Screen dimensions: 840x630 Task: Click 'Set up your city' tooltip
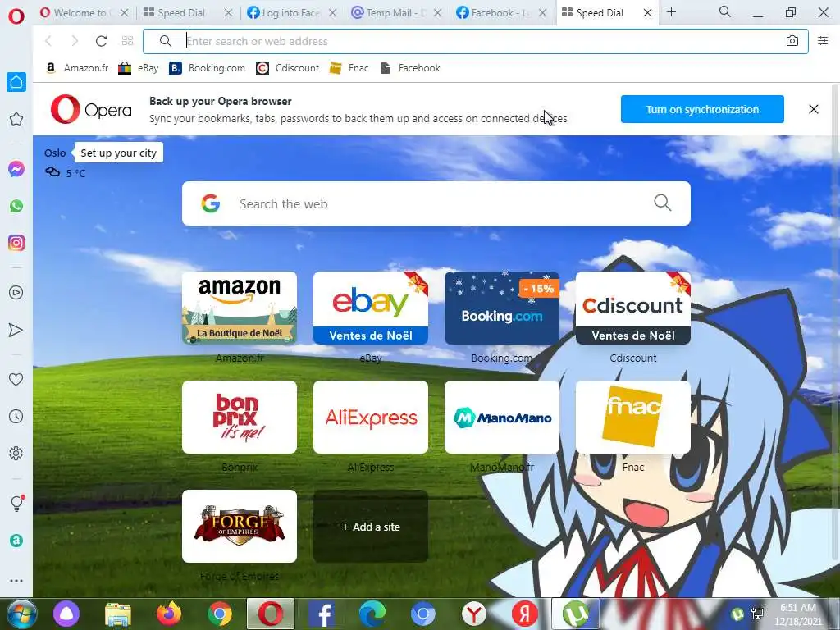pyautogui.click(x=118, y=153)
